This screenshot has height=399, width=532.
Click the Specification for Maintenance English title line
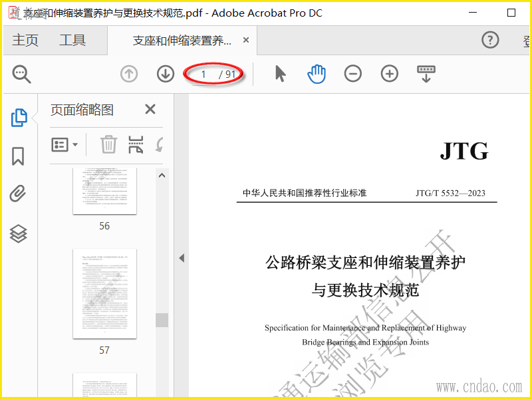pyautogui.click(x=365, y=328)
